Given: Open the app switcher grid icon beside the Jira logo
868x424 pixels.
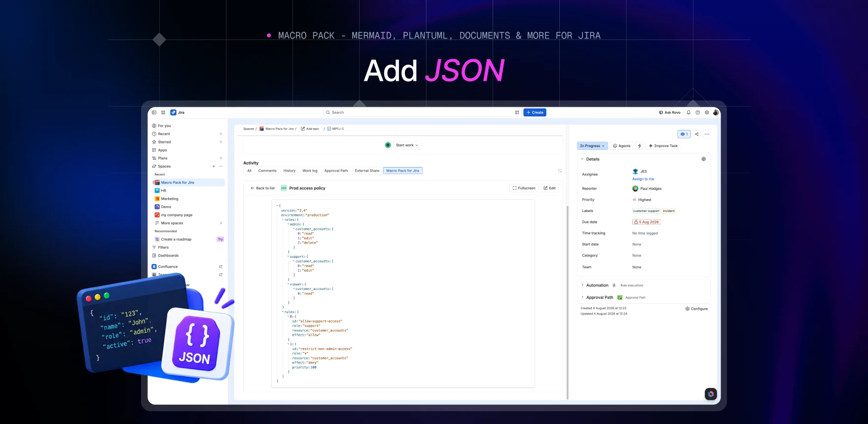Looking at the screenshot, I should (163, 112).
